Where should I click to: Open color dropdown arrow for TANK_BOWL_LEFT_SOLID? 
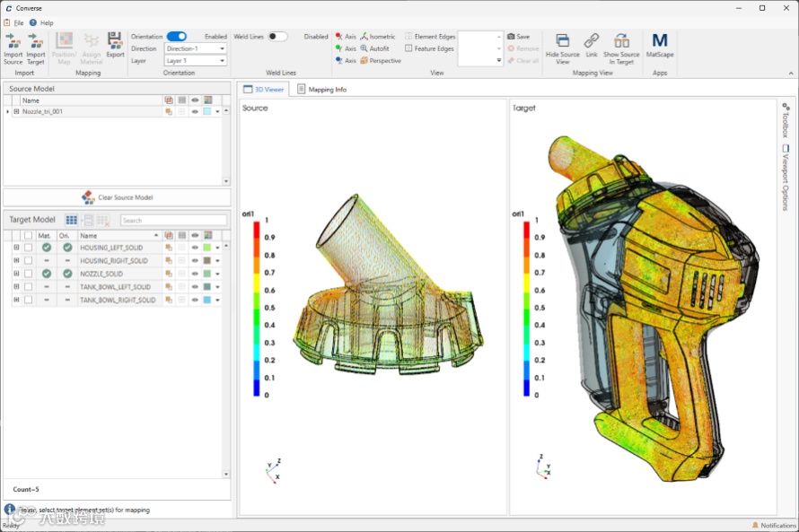(217, 287)
